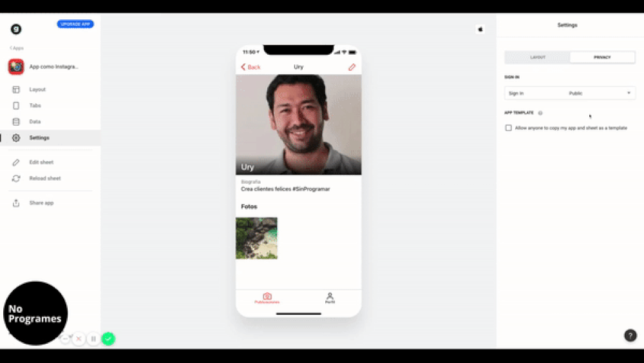
Task: Open the beach photo thumbnail under Fotos
Action: (257, 238)
